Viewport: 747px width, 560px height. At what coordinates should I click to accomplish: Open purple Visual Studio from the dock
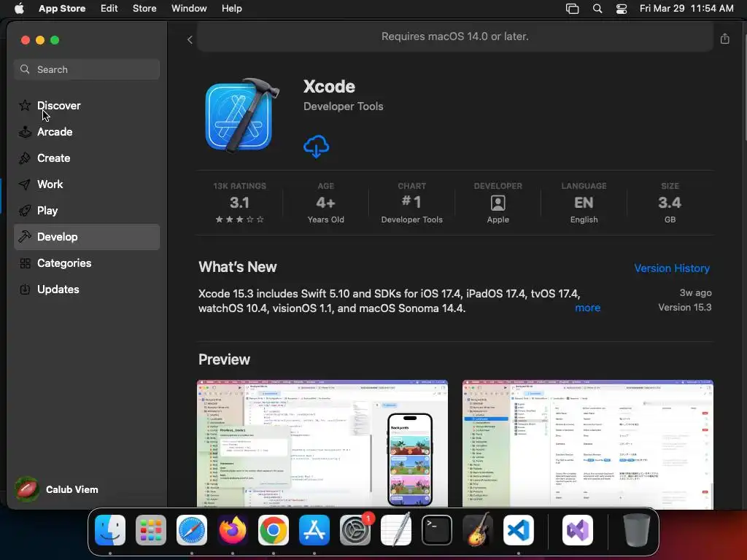coord(578,530)
